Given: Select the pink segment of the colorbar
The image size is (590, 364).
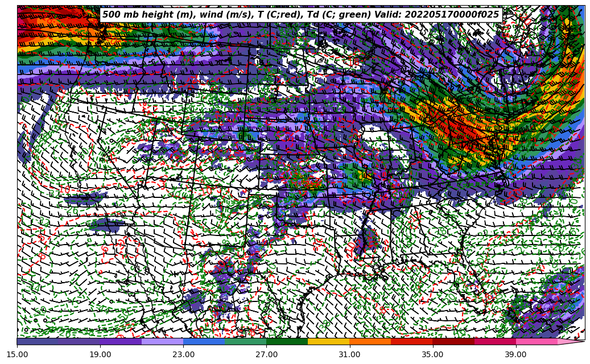Looking at the screenshot, I should click(x=537, y=341).
